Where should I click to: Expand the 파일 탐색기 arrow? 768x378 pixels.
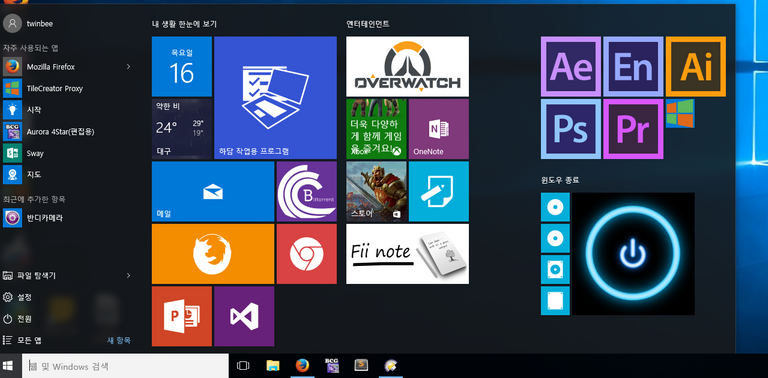tap(128, 276)
